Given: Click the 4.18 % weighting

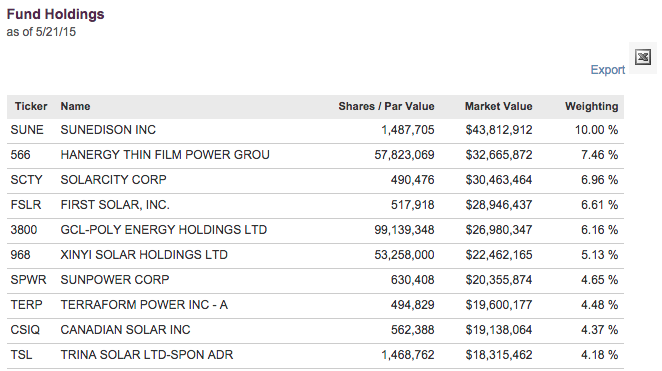Looking at the screenshot, I should (600, 354).
